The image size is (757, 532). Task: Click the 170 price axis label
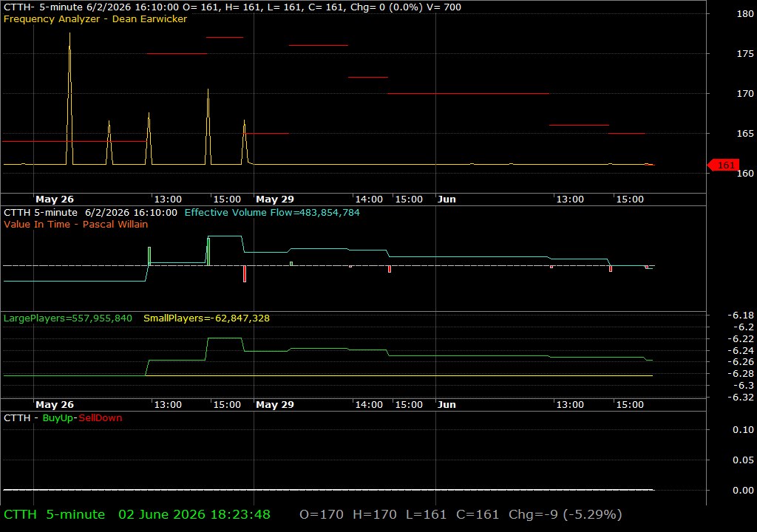pyautogui.click(x=745, y=94)
